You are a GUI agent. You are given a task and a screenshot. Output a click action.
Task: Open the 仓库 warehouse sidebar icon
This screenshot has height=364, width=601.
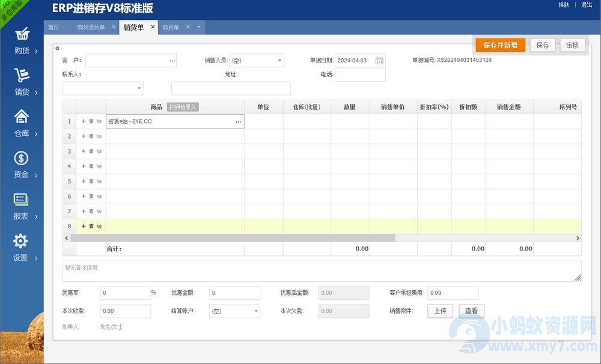click(x=22, y=117)
